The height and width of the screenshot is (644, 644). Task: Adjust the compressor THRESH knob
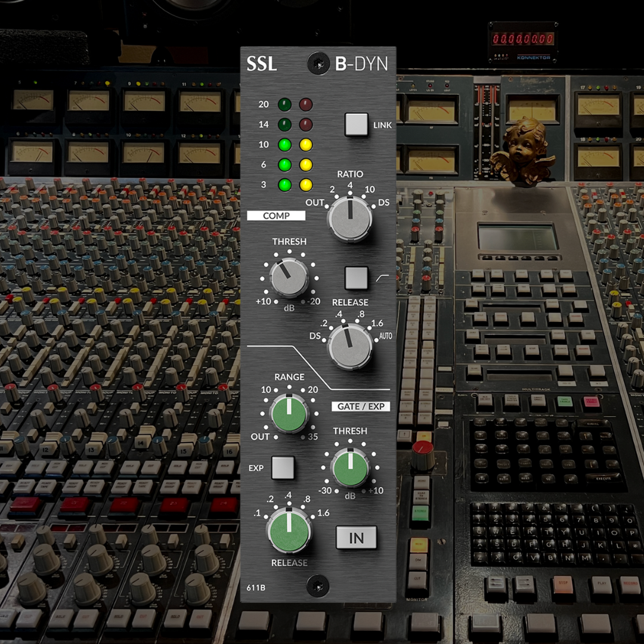[x=289, y=275]
